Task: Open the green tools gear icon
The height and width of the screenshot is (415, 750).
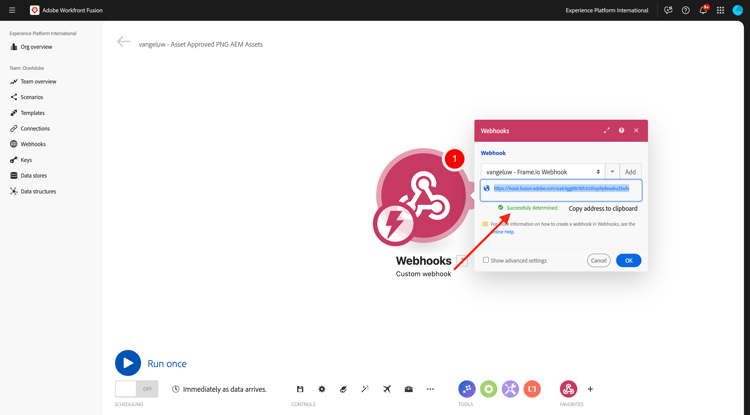Action: [488, 389]
